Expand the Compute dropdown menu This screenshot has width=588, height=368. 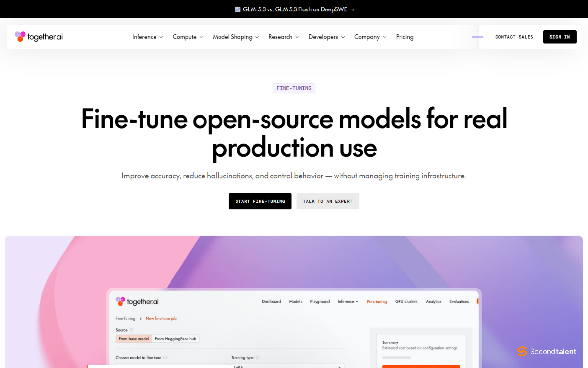click(x=188, y=37)
